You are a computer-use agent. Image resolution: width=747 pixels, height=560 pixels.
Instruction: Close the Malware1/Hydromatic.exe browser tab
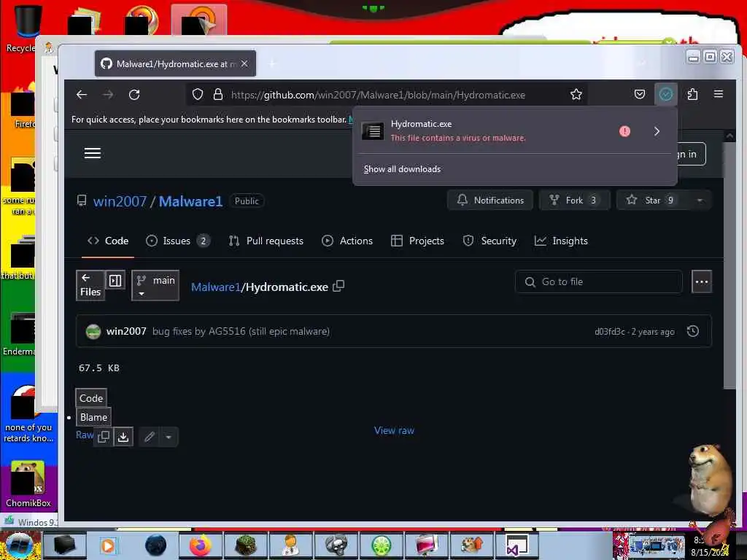pyautogui.click(x=244, y=63)
